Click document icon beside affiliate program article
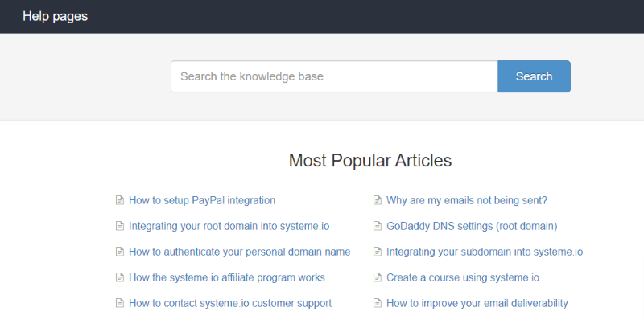This screenshot has height=328, width=644. 119,277
